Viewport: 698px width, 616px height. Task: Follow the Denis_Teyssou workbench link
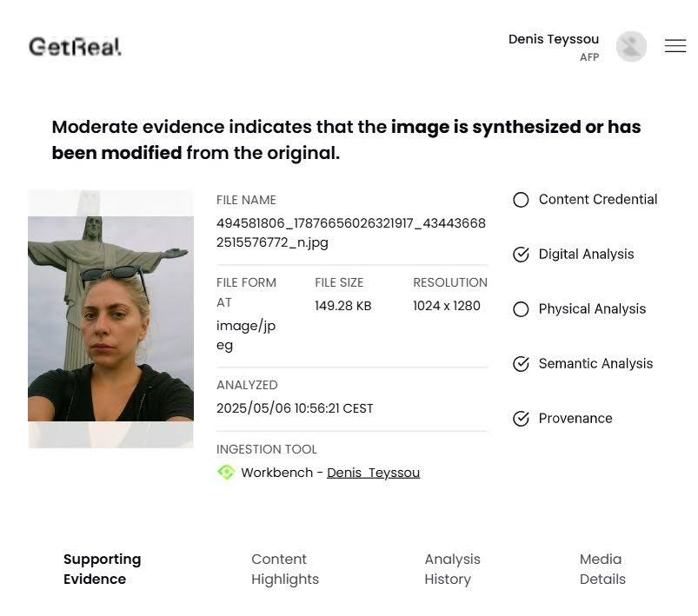coord(373,473)
